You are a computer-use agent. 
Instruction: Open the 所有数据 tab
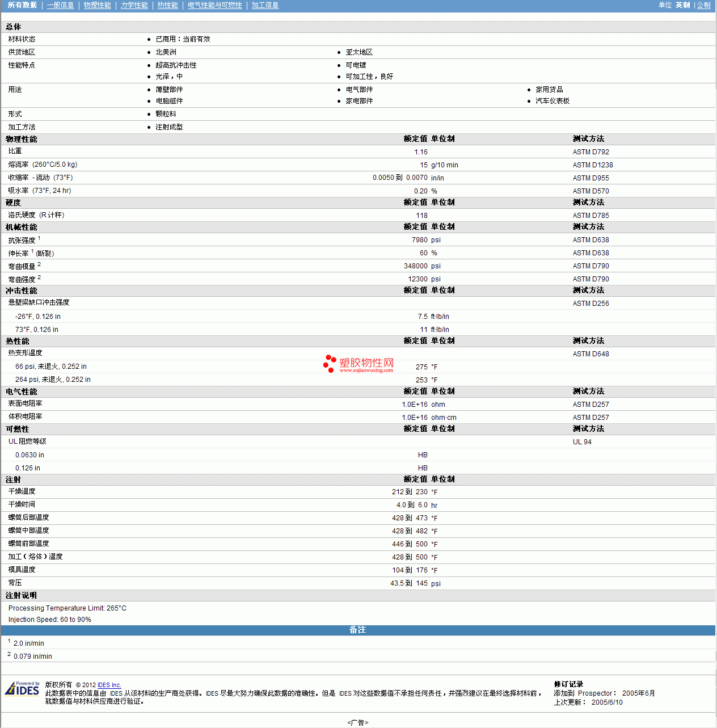[22, 5]
